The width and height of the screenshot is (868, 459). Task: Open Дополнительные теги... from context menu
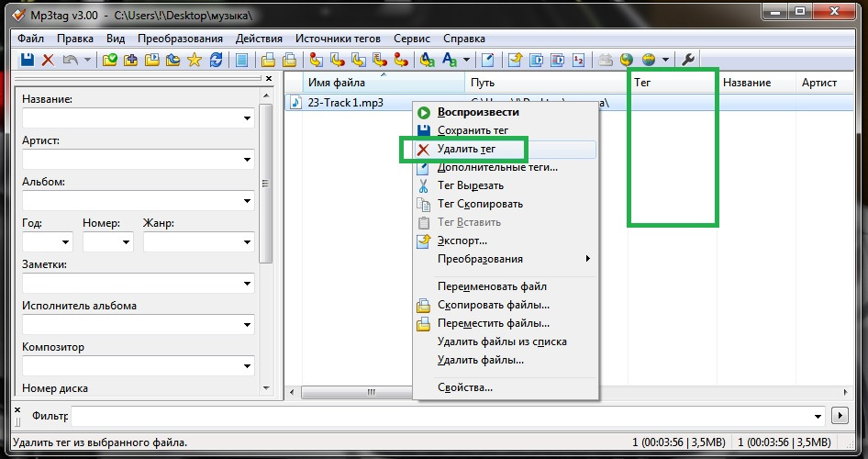tap(506, 167)
